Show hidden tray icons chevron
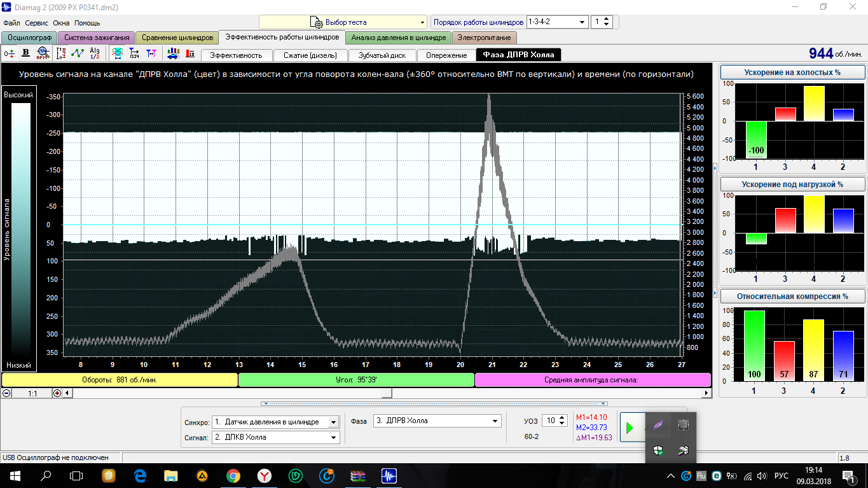Screen dimensions: 868x488 (x=671, y=476)
